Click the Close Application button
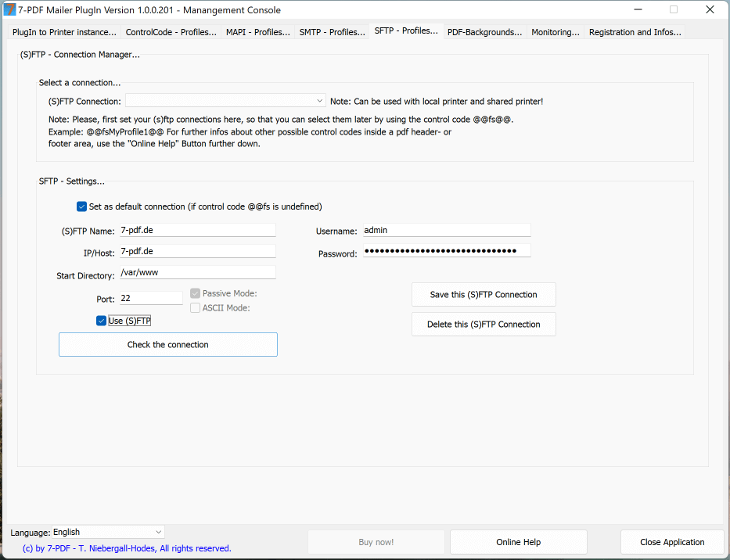The image size is (730, 560). coord(671,542)
